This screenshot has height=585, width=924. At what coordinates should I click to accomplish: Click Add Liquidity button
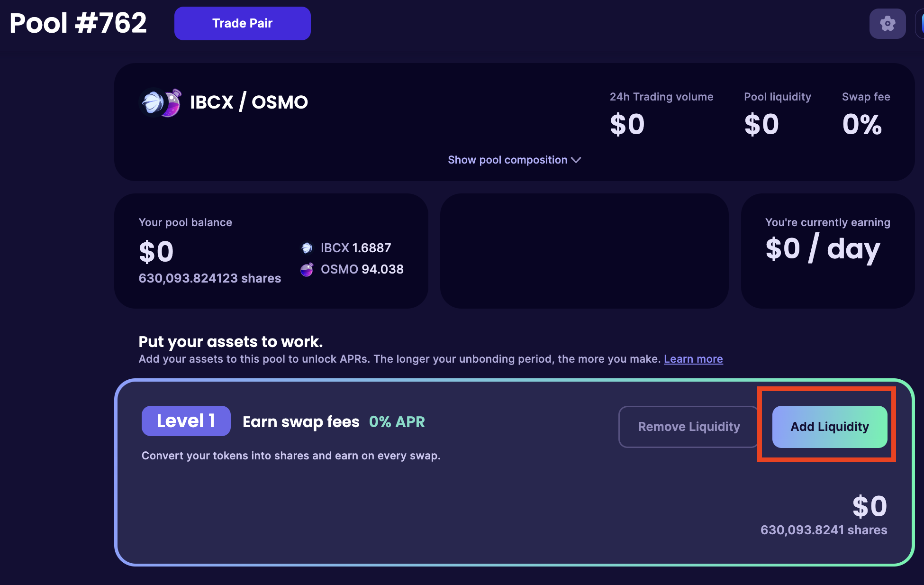tap(829, 427)
